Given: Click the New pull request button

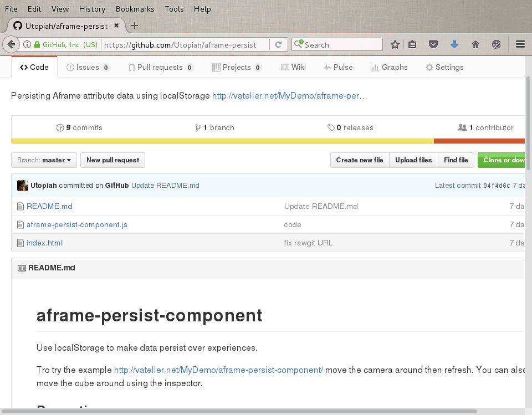Looking at the screenshot, I should coord(112,160).
